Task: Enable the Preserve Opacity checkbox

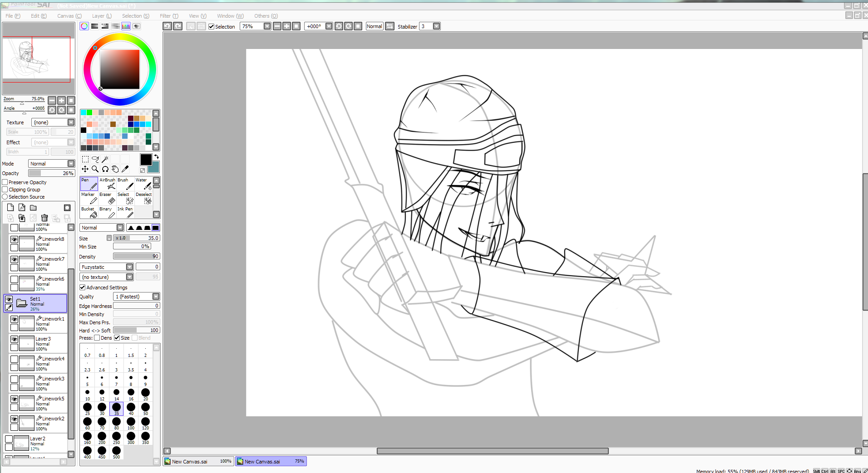Action: point(5,182)
